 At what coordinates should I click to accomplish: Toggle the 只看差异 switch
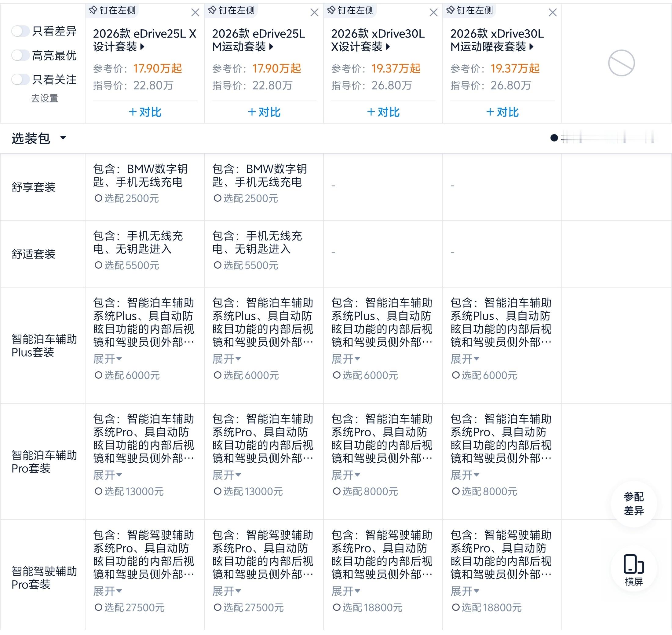pyautogui.click(x=20, y=31)
